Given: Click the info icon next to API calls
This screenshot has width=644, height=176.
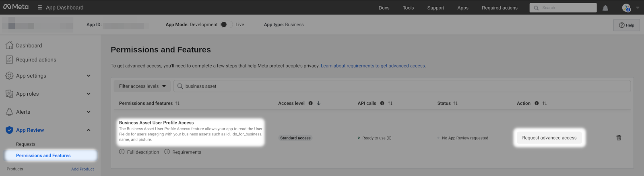Looking at the screenshot, I should pos(382,103).
